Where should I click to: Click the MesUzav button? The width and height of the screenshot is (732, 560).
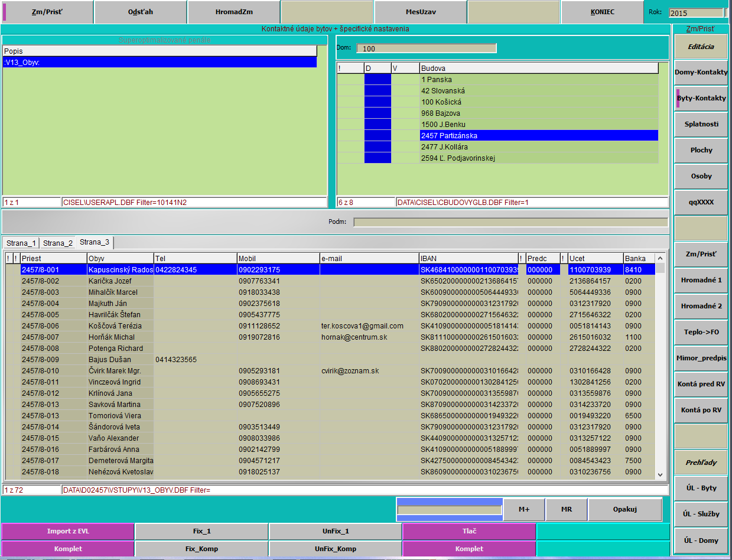[x=420, y=12]
